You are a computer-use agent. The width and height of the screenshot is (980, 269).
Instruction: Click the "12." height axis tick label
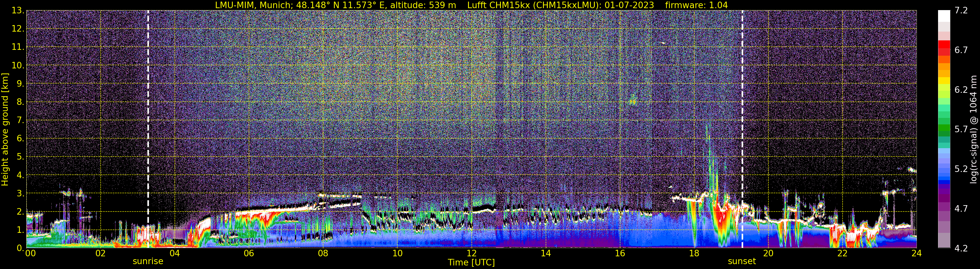[18, 29]
